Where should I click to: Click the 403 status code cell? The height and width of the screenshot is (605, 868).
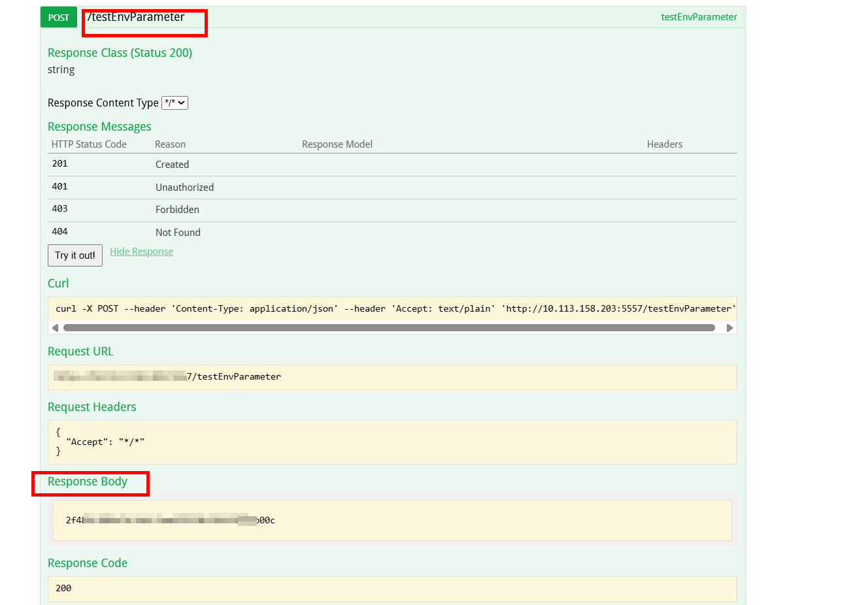click(59, 209)
